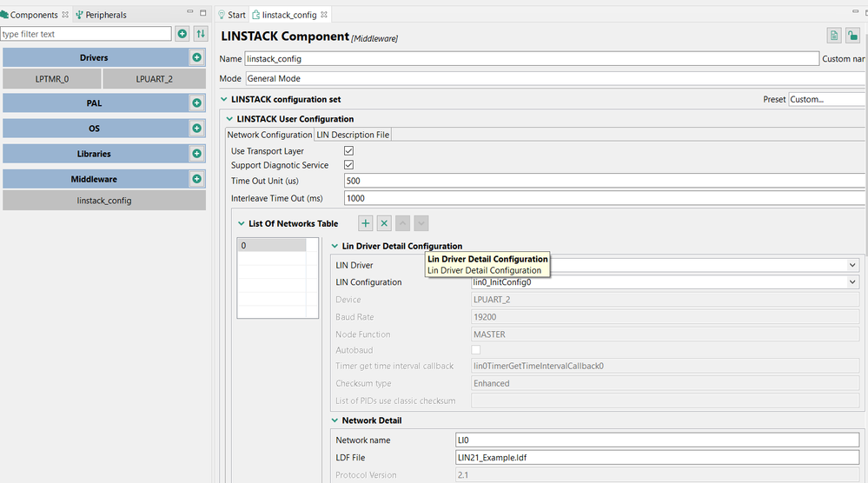Close the Components view tab
The width and height of the screenshot is (868, 483).
[x=65, y=15]
